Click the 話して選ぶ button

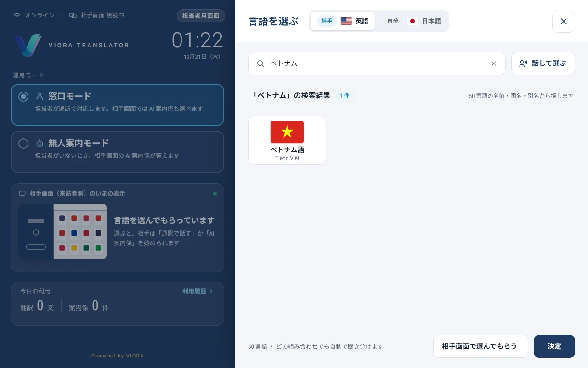click(x=543, y=63)
